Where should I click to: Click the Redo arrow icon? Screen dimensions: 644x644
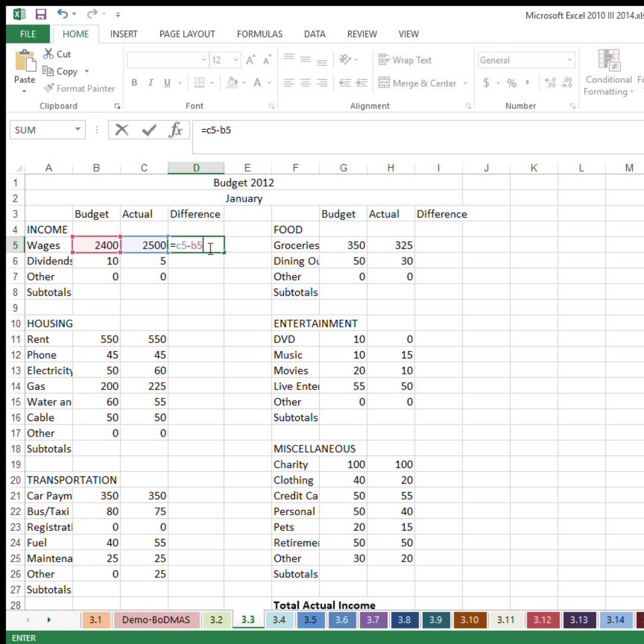click(92, 14)
